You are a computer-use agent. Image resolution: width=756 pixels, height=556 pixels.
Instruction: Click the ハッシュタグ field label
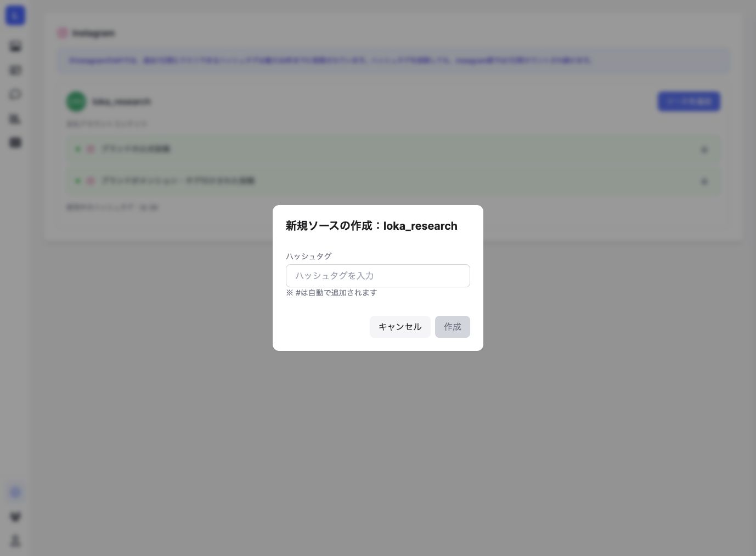tap(309, 256)
